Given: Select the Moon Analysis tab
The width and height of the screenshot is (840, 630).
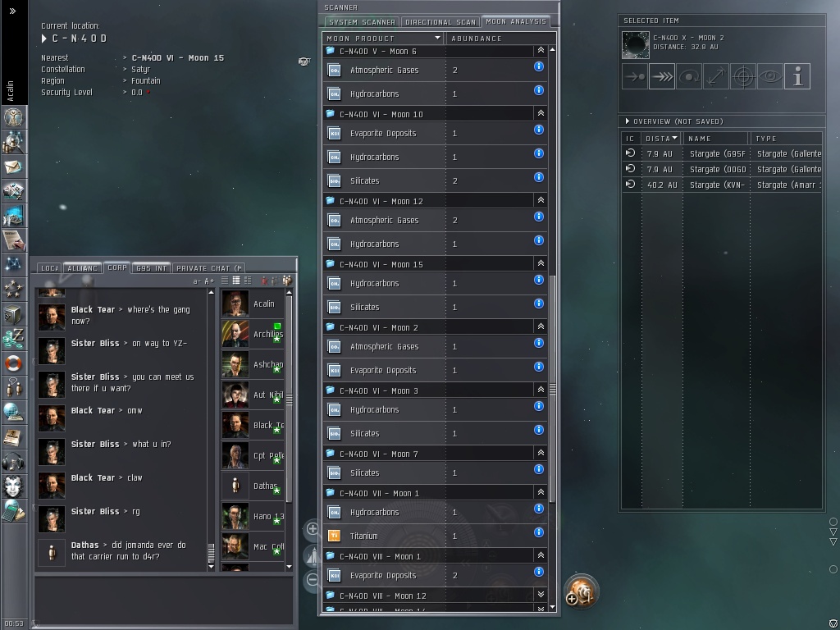Looking at the screenshot, I should (x=516, y=21).
